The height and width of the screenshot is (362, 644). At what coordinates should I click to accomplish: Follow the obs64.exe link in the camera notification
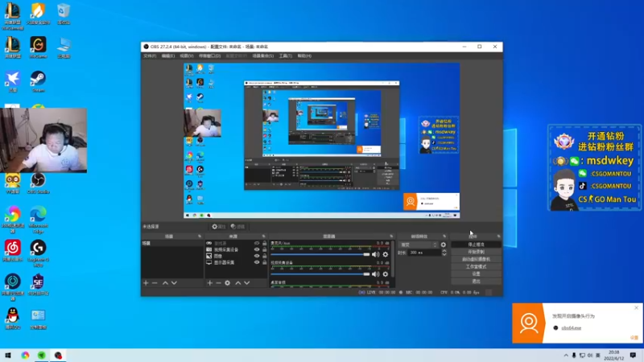point(572,328)
